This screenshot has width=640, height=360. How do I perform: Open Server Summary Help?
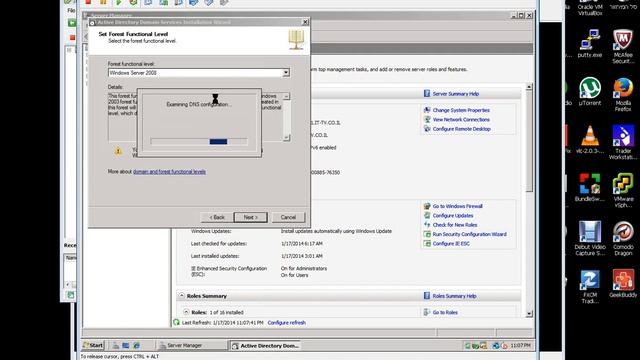456,93
